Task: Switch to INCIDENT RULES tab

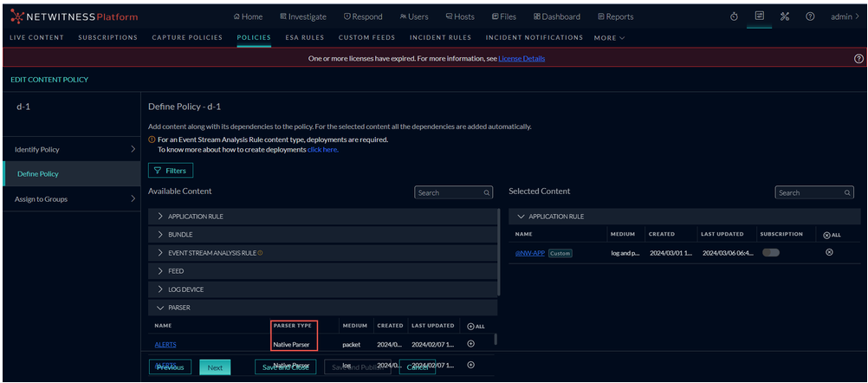Action: (x=441, y=37)
